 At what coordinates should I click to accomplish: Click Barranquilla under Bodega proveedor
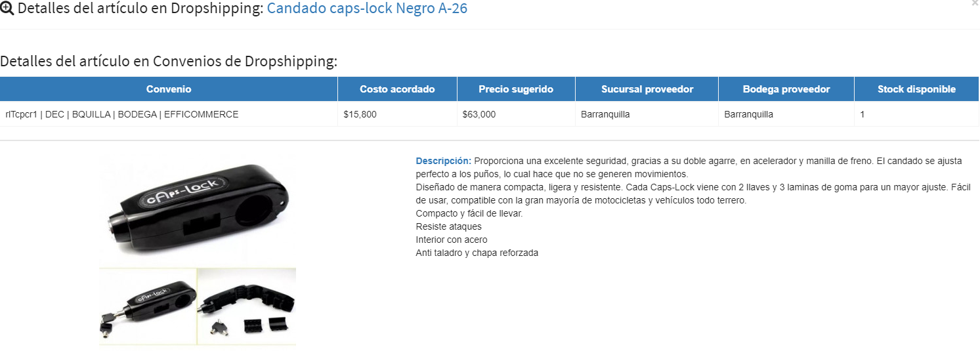coord(748,114)
